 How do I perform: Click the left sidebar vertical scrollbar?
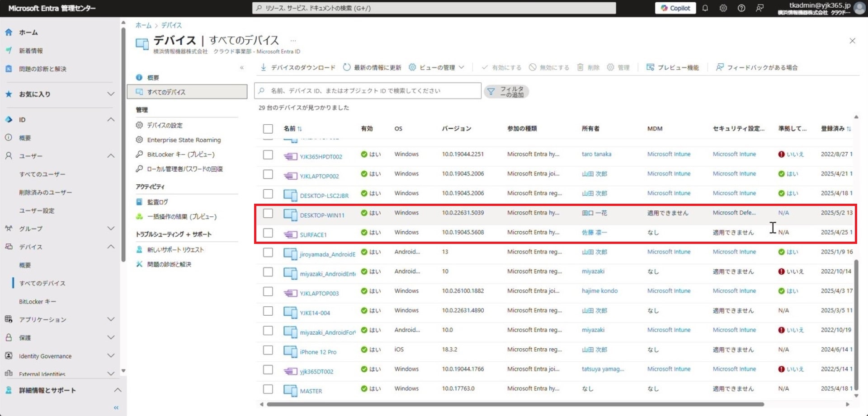click(123, 145)
